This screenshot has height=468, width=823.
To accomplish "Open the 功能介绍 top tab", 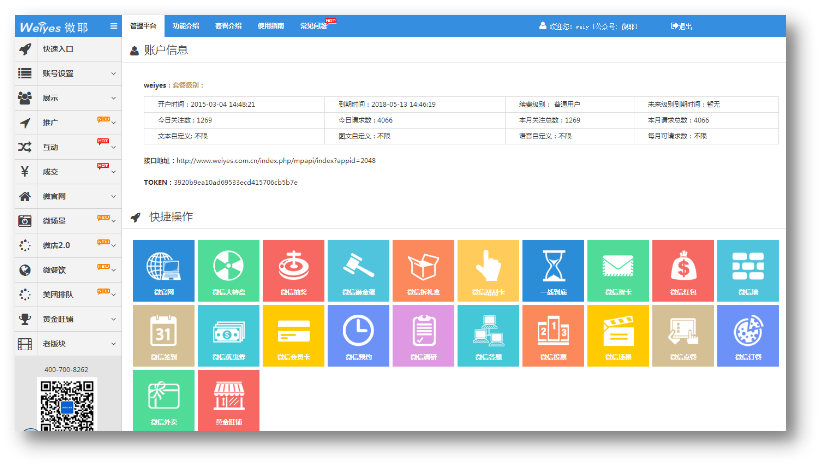I will pos(186,26).
